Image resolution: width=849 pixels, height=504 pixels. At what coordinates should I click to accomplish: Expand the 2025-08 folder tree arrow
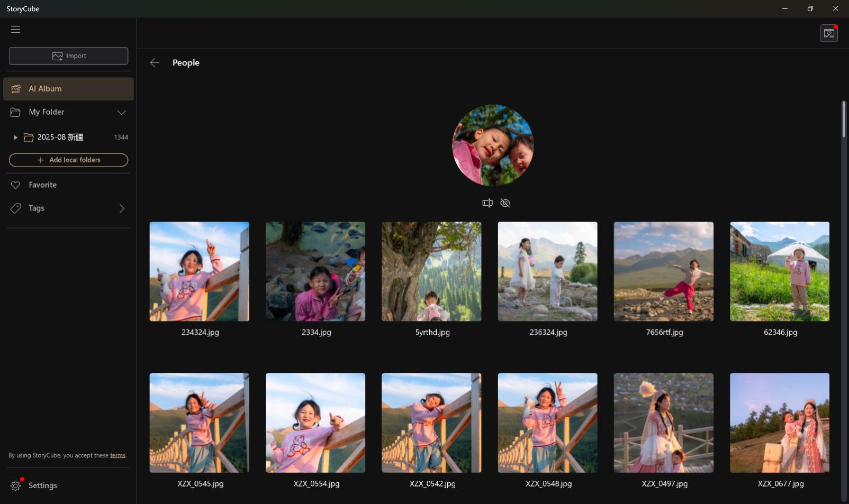[x=15, y=138]
